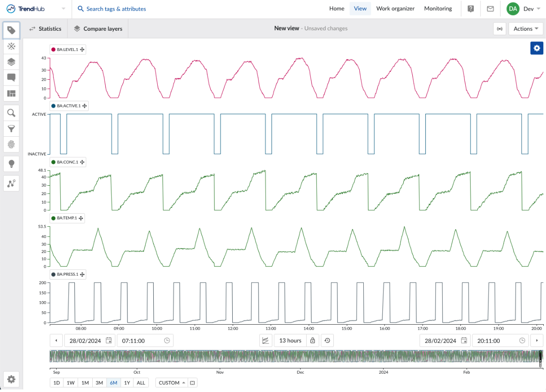Click the layers icon in left sidebar
Image resolution: width=546 pixels, height=392 pixels.
click(12, 62)
